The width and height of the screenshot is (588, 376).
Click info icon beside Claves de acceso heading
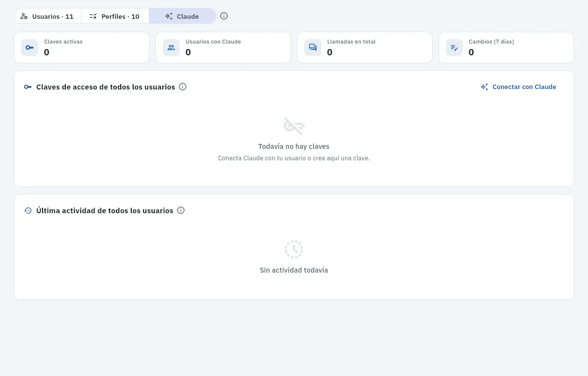pos(183,87)
